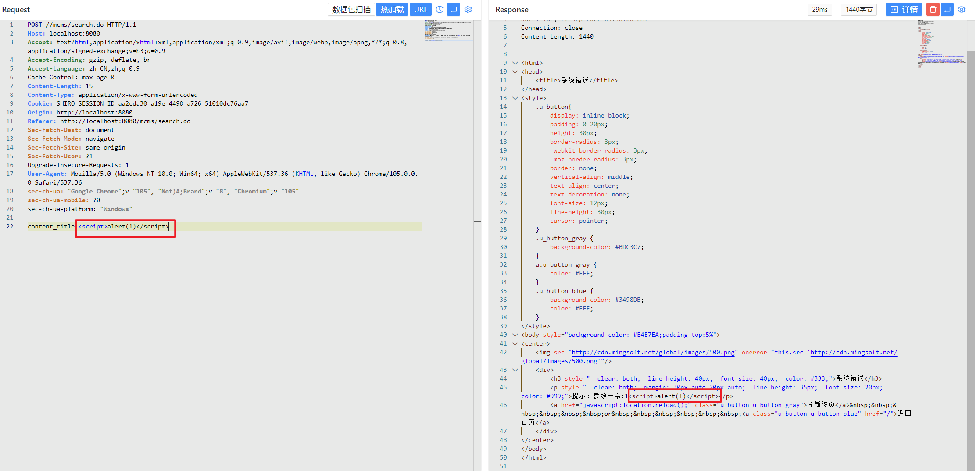
Task: Click the h3 系统错误 heading line
Action: click(x=716, y=378)
